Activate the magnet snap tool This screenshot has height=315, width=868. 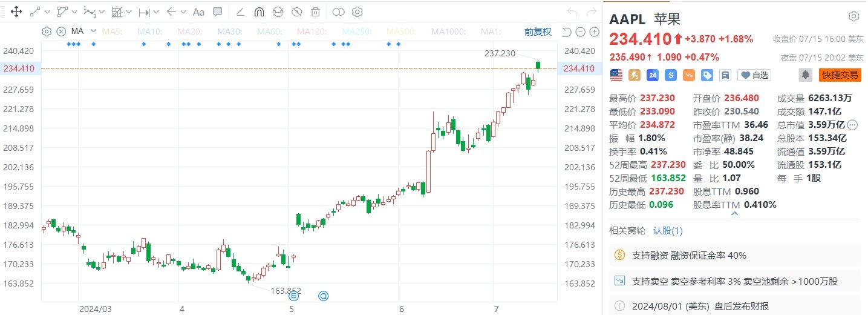tap(259, 12)
